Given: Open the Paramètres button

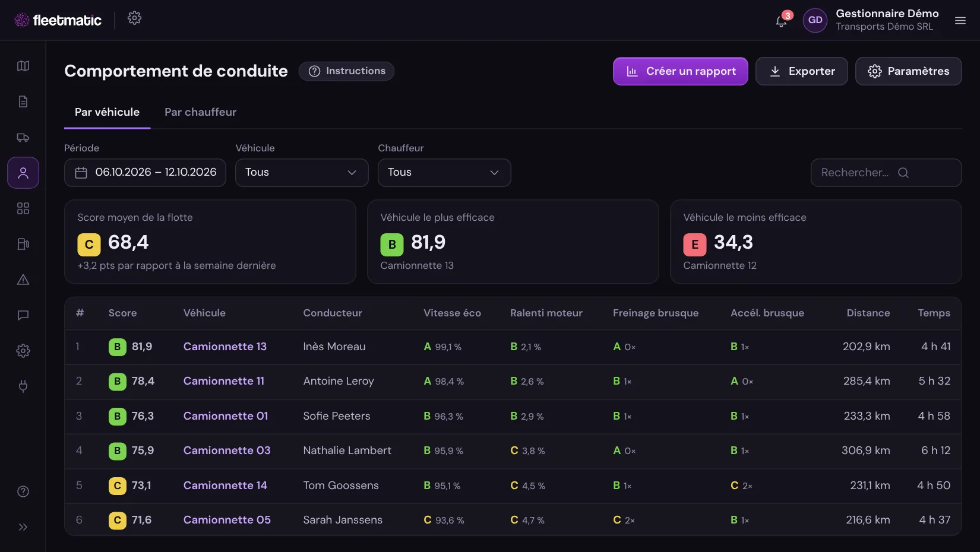Looking at the screenshot, I should [x=909, y=71].
